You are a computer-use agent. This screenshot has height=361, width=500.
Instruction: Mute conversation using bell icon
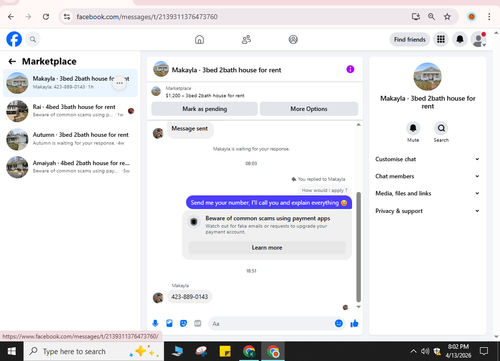click(413, 128)
